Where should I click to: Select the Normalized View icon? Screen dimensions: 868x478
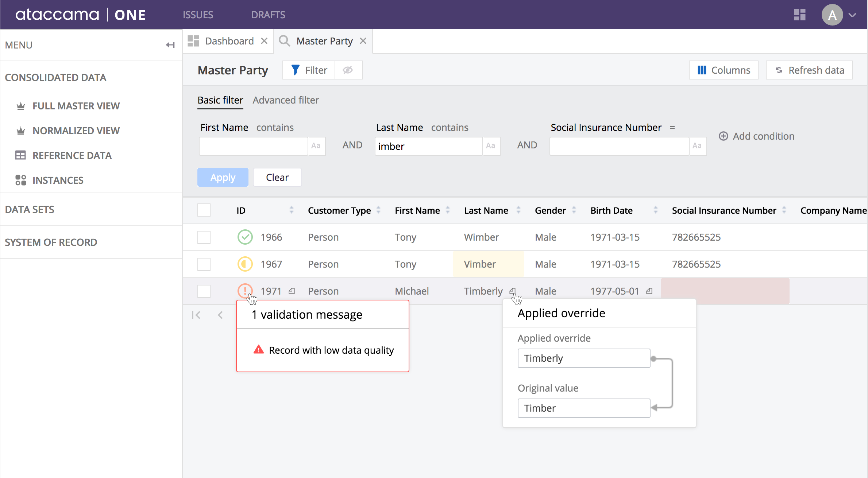[x=21, y=130]
